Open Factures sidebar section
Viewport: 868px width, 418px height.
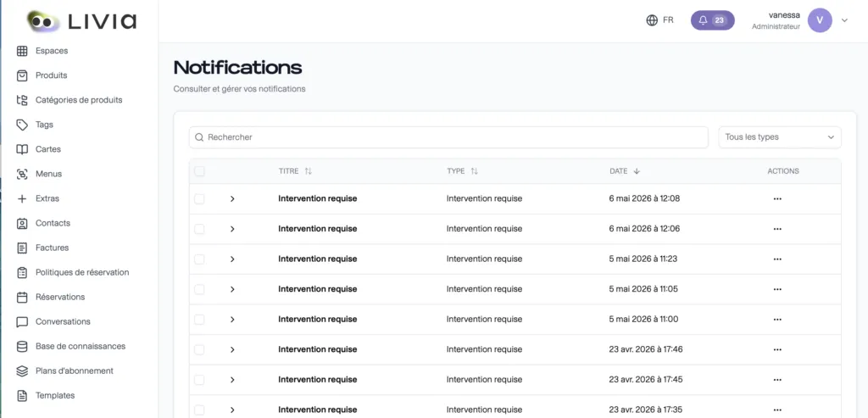click(52, 248)
